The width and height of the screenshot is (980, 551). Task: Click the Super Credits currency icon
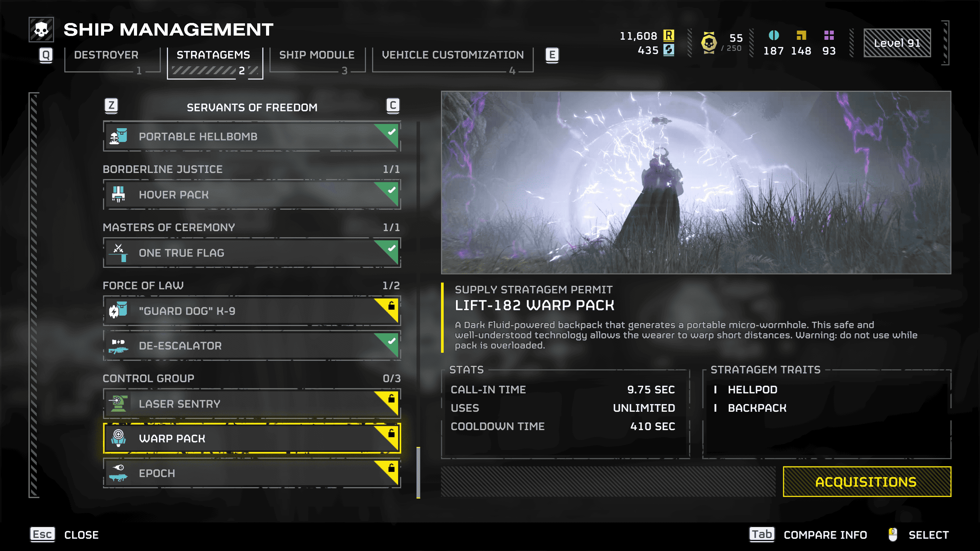tap(669, 50)
